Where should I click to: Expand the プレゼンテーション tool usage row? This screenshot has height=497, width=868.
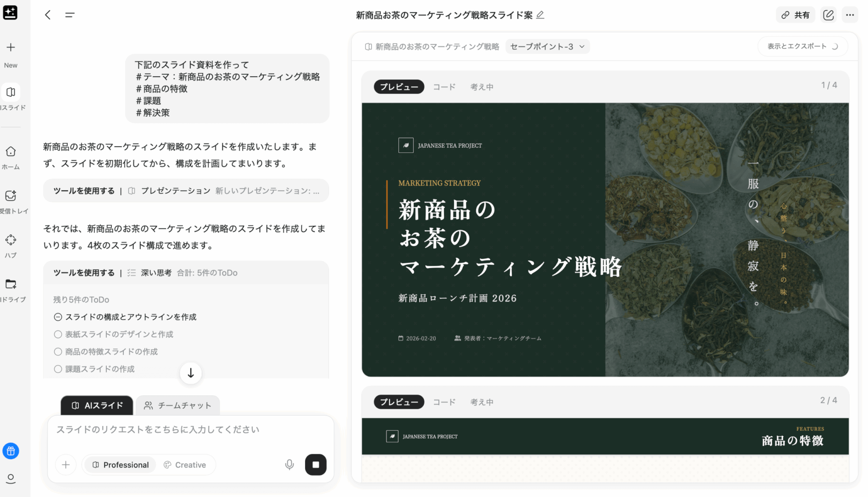coord(186,191)
